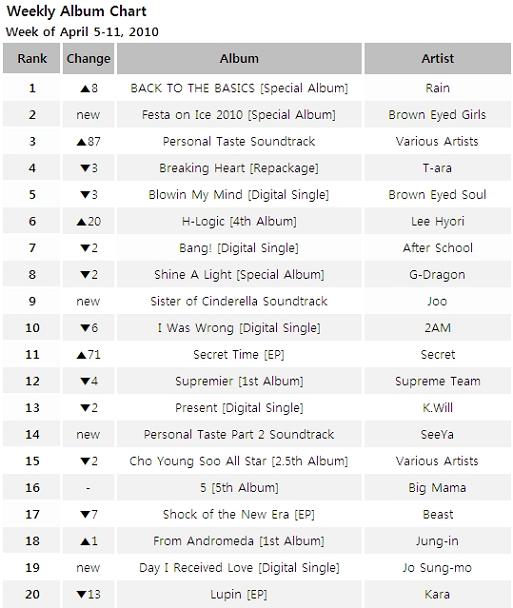Select the Rank column header
This screenshot has width=513, height=608.
click(31, 59)
